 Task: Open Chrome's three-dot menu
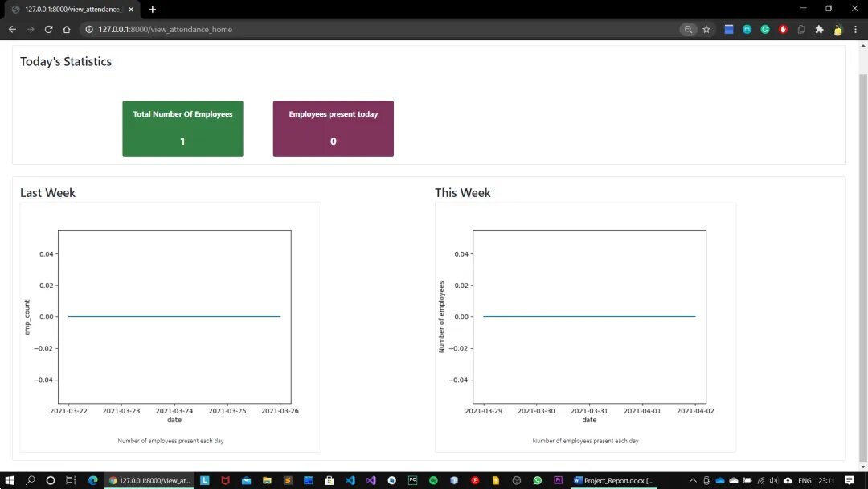[x=855, y=29]
